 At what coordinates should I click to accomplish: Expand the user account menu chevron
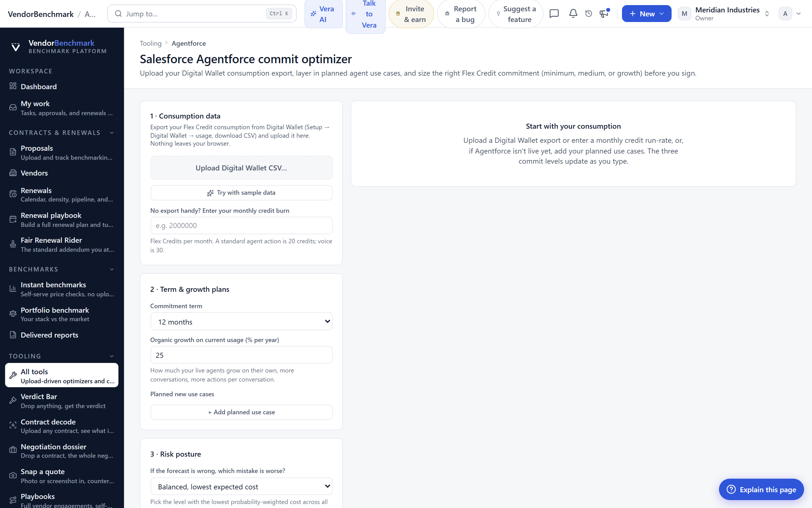click(x=798, y=14)
